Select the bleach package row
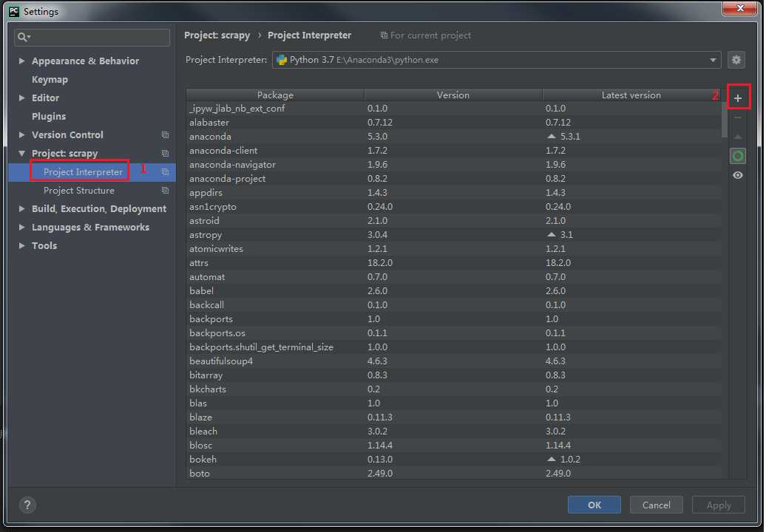 click(453, 432)
